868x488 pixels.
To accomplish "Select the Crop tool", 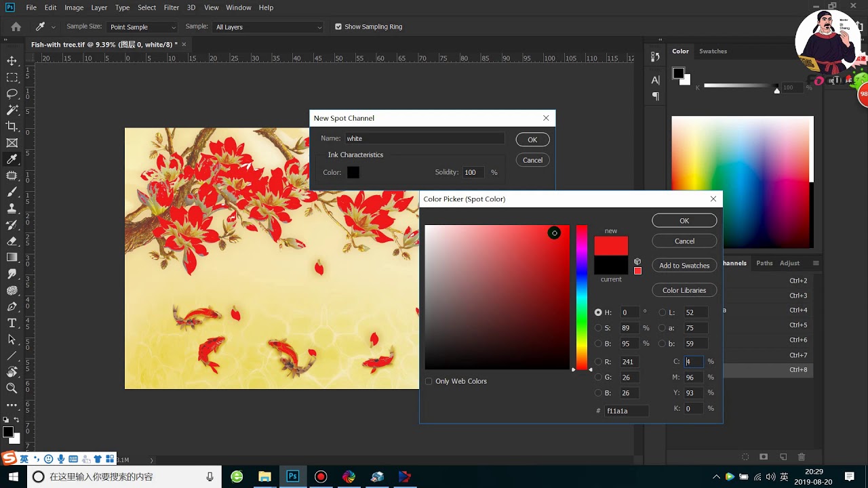I will [x=12, y=126].
